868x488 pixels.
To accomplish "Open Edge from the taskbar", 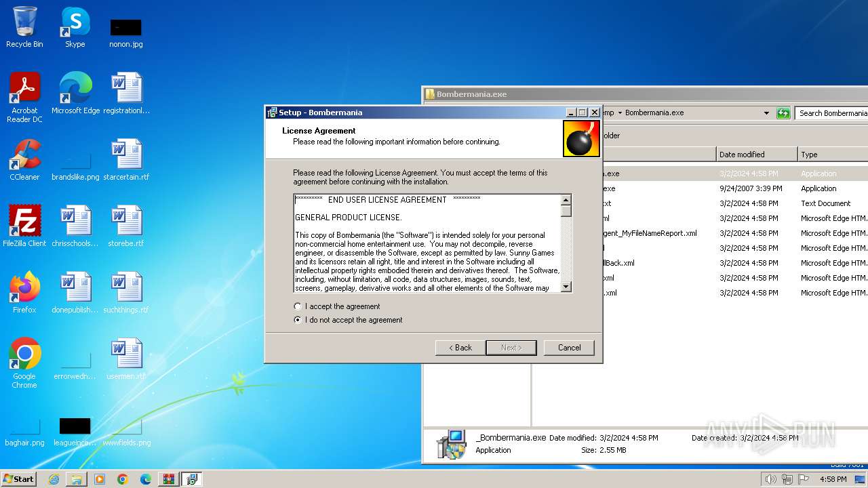I will pos(146,479).
